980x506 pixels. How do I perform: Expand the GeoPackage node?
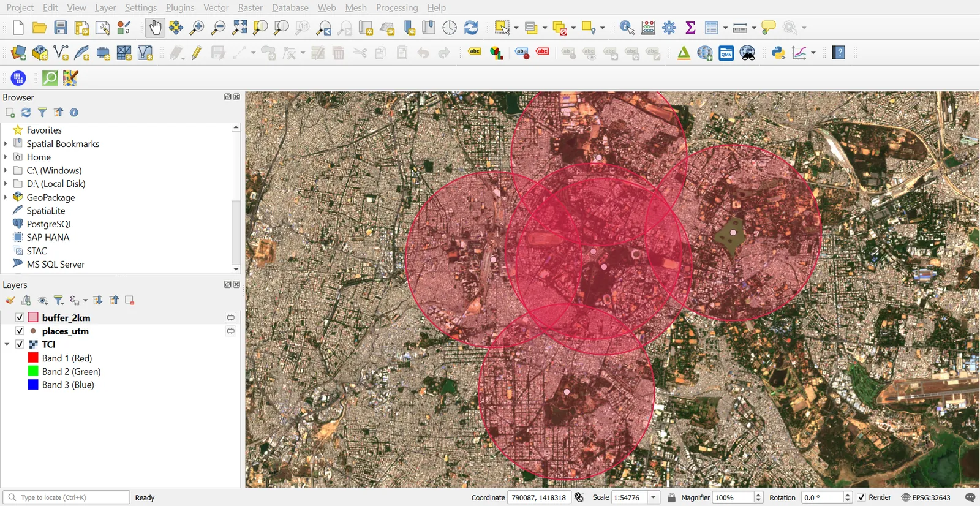[6, 197]
